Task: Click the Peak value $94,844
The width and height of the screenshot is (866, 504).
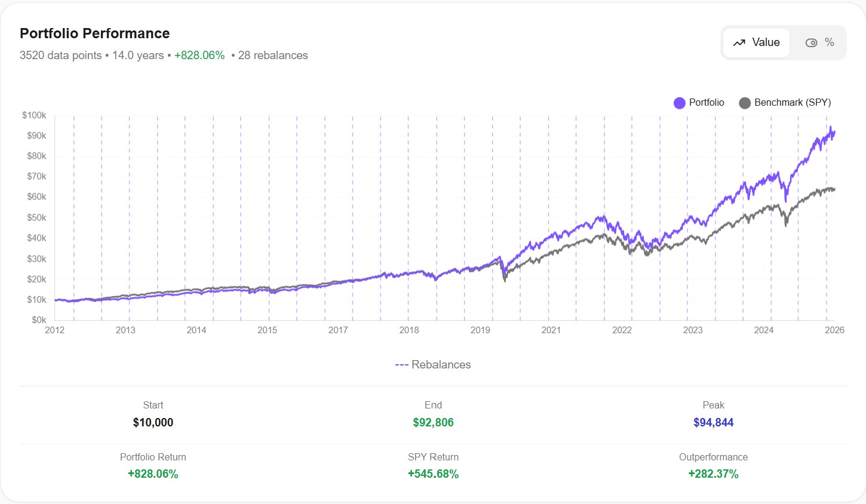Action: (713, 422)
